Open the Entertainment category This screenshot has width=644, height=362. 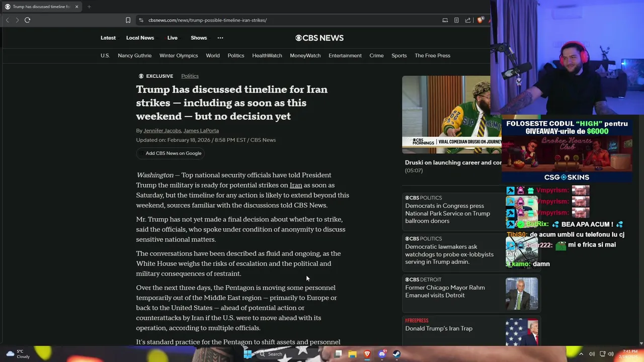pyautogui.click(x=345, y=55)
